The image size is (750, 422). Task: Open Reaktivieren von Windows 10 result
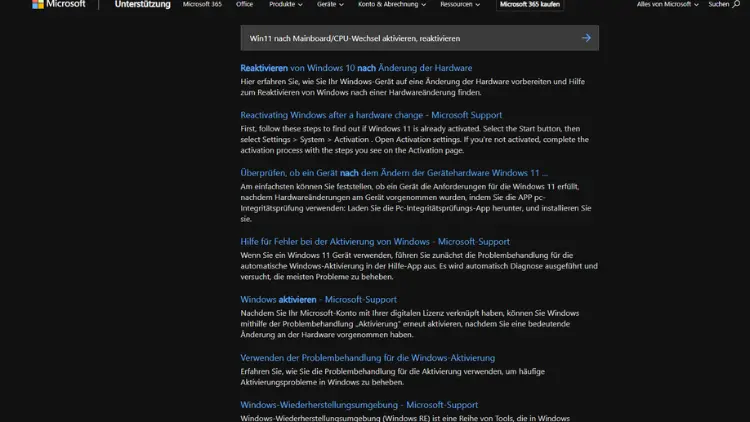point(356,68)
